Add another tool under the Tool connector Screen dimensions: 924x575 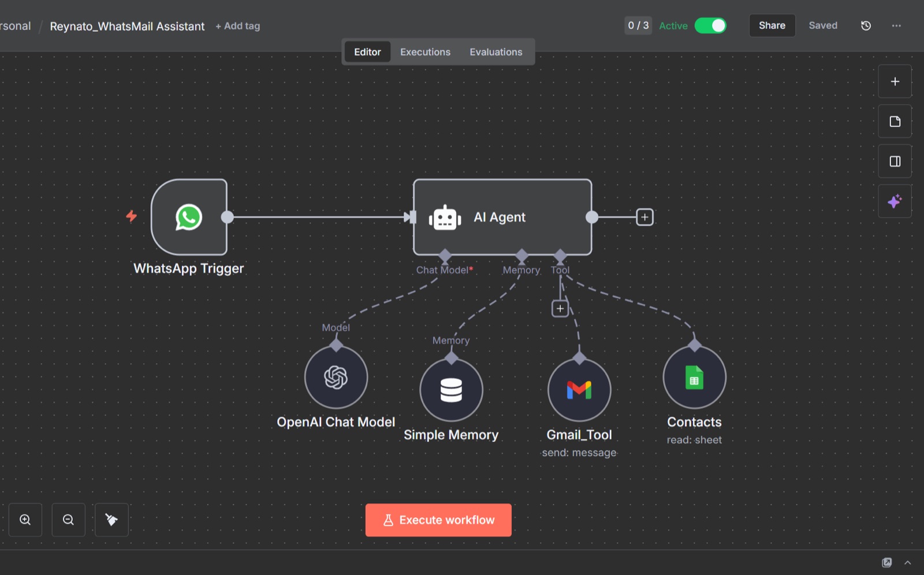pos(560,308)
